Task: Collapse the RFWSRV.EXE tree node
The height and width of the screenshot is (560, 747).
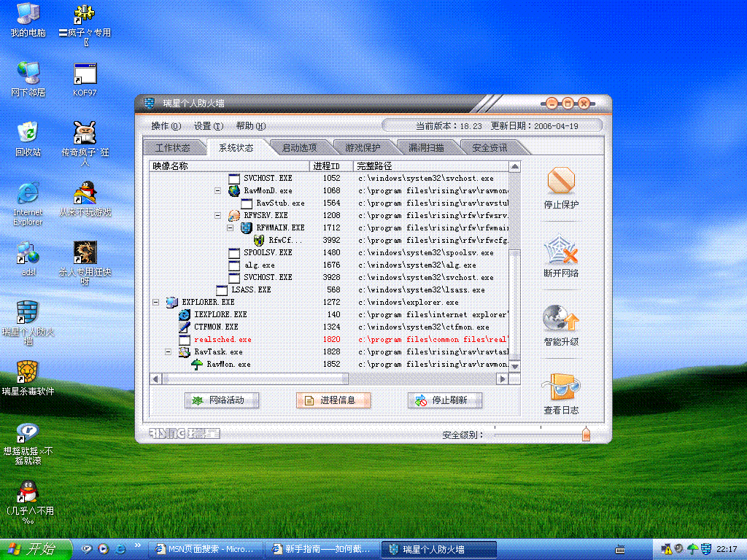Action: pyautogui.click(x=217, y=215)
